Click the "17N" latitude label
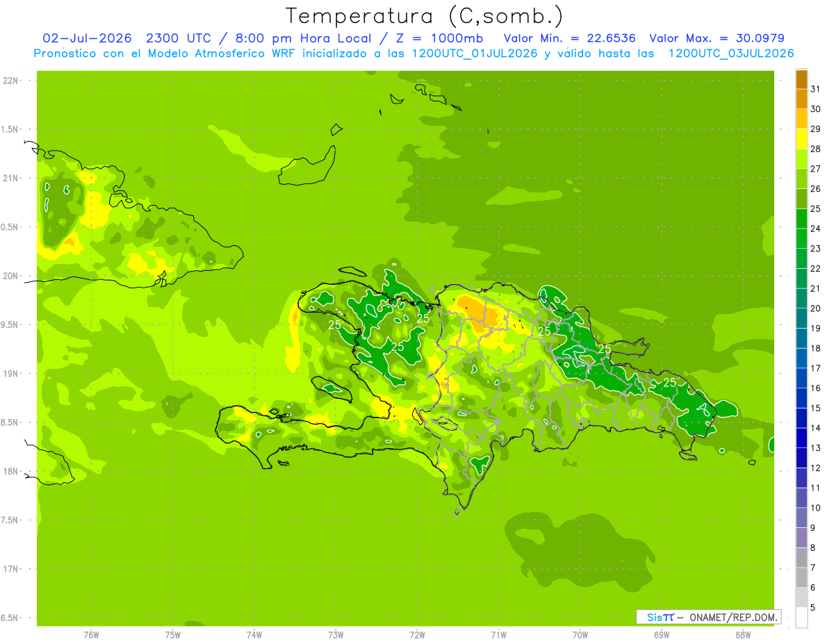The image size is (834, 644). pyautogui.click(x=11, y=569)
